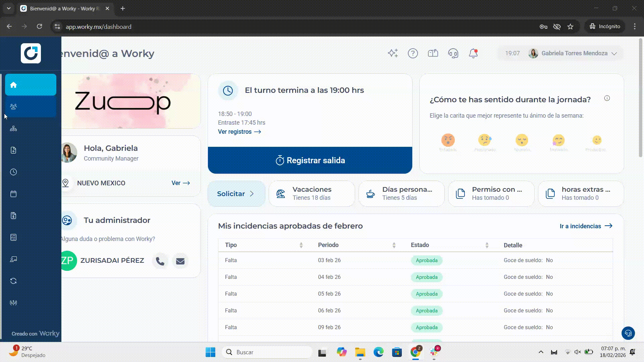
Task: Open the AI sparkle assistant icon
Action: (393, 53)
